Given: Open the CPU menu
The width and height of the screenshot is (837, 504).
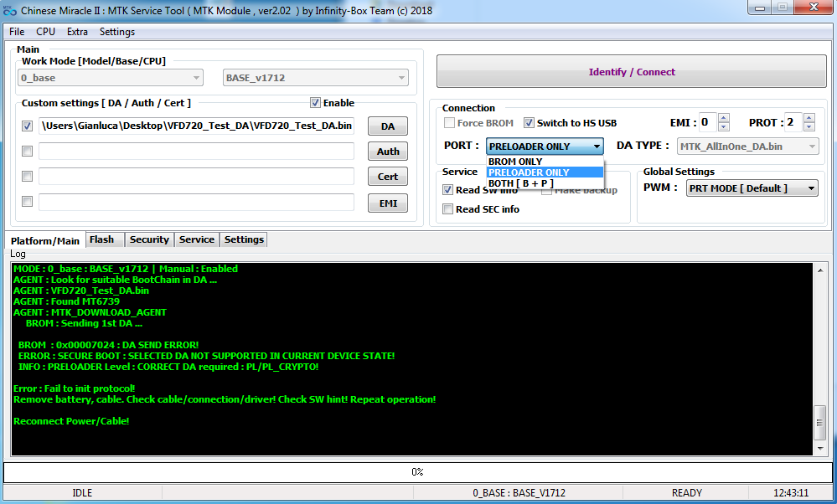Looking at the screenshot, I should 45,32.
